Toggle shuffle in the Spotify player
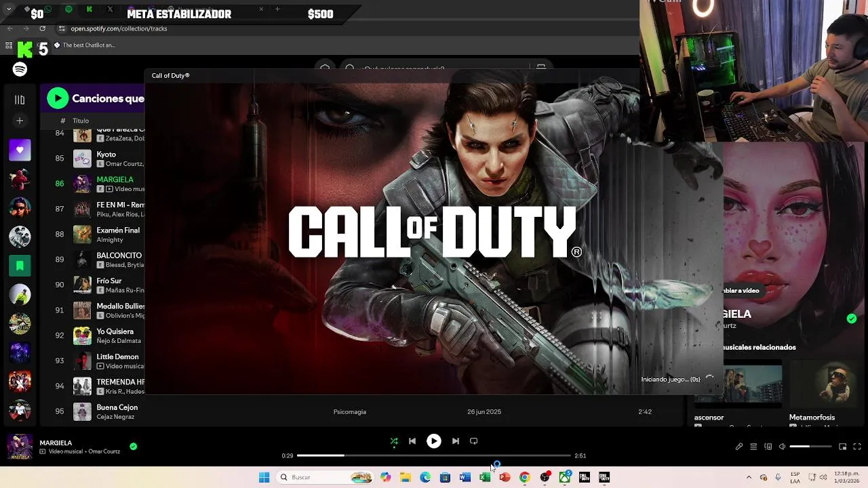The height and width of the screenshot is (488, 868). 394,441
